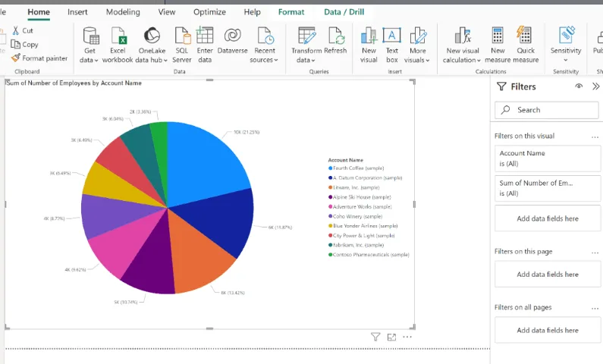The width and height of the screenshot is (603, 364).
Task: Click Litware, Inc. (sample) legend entry
Action: [353, 187]
